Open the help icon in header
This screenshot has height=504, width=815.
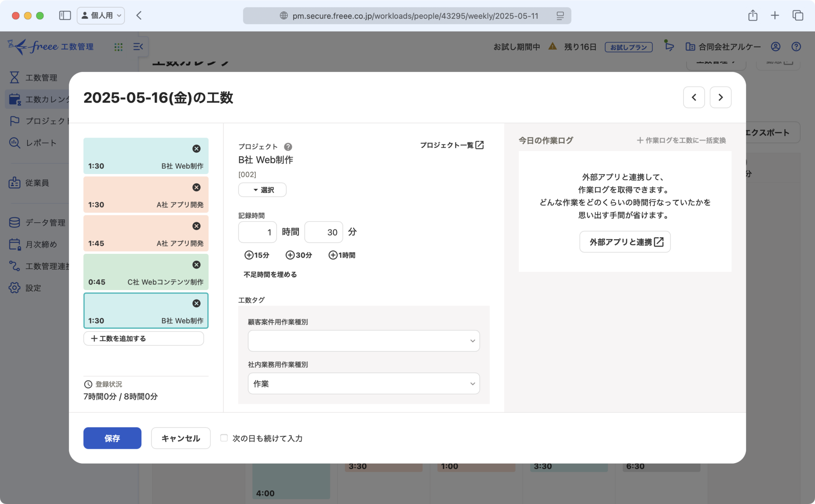796,47
